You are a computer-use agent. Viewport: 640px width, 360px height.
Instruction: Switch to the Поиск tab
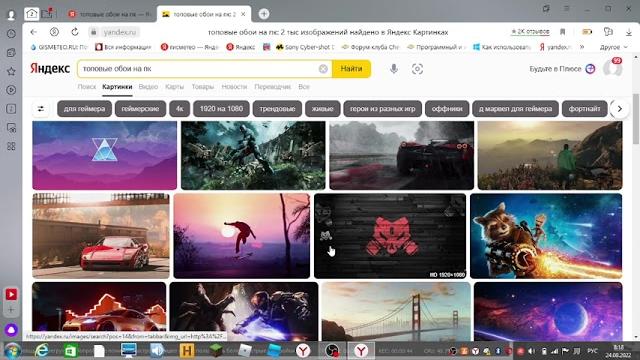pos(87,87)
